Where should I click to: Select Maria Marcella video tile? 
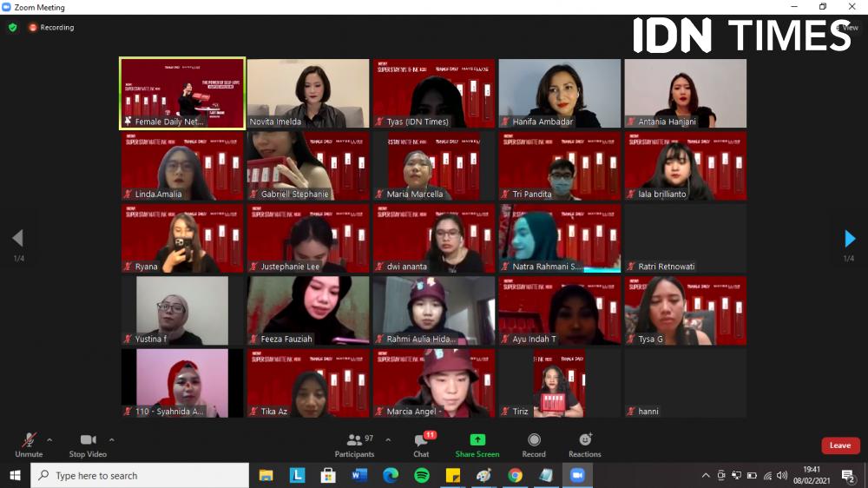pyautogui.click(x=434, y=166)
